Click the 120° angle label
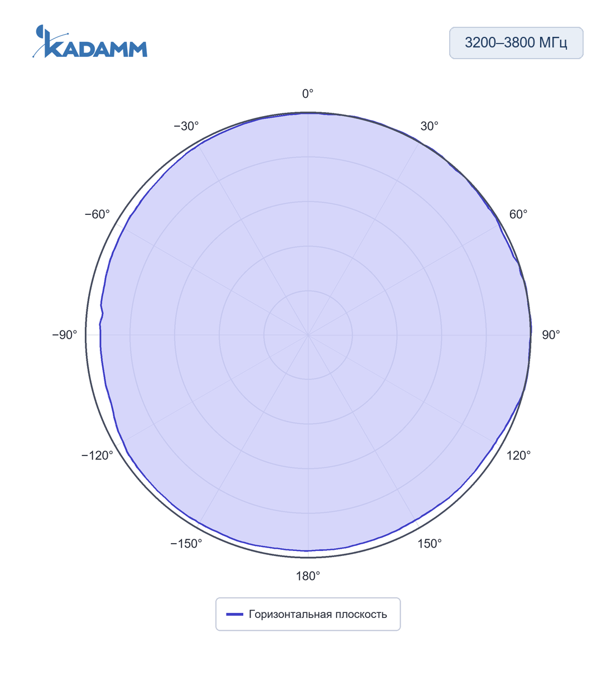The height and width of the screenshot is (676, 616). pyautogui.click(x=518, y=456)
